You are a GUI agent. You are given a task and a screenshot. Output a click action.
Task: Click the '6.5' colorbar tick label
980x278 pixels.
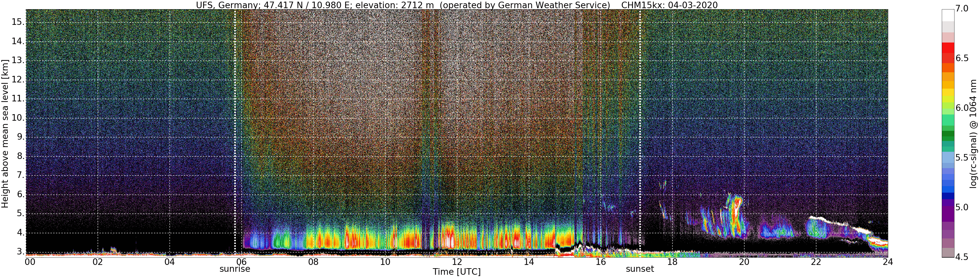point(962,58)
